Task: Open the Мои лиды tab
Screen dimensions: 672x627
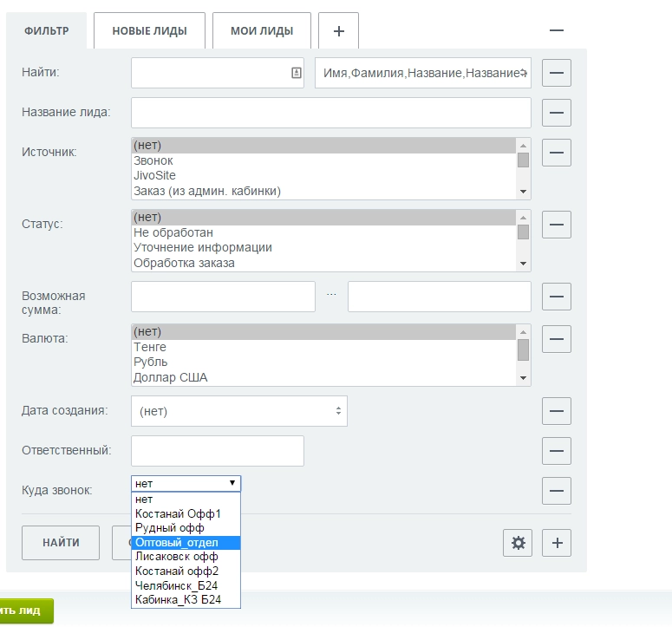Action: tap(261, 31)
